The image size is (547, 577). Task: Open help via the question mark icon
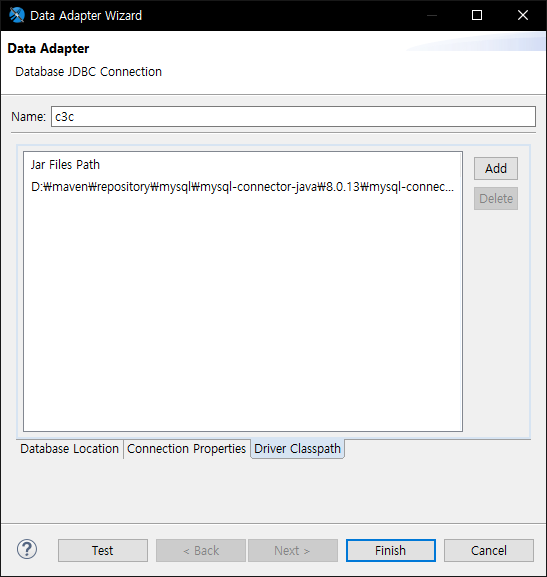point(27,549)
